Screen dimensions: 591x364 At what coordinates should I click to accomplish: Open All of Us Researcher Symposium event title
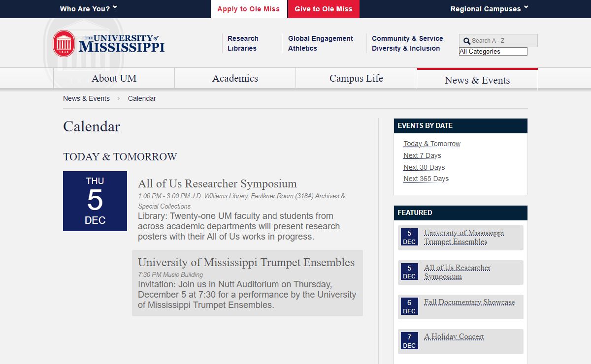click(217, 183)
